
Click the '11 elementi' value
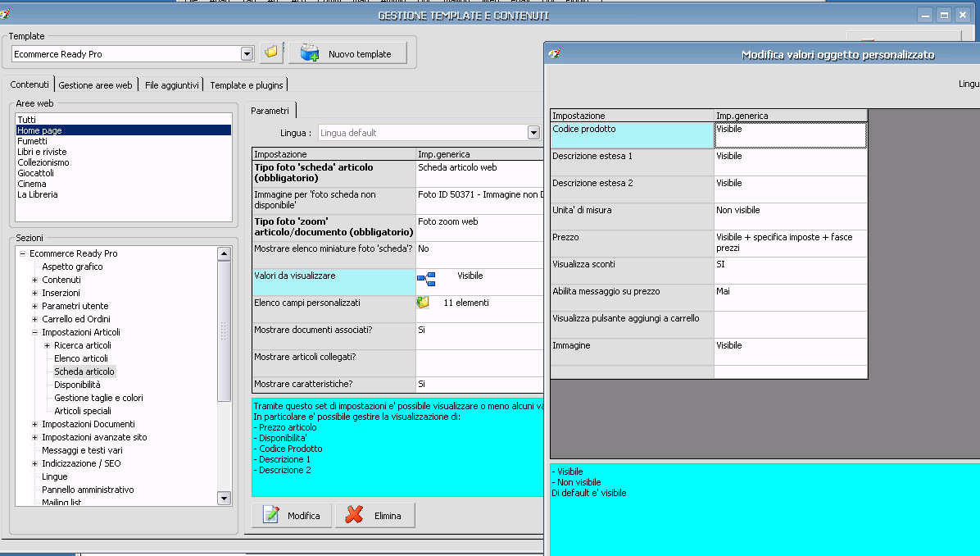click(x=466, y=303)
